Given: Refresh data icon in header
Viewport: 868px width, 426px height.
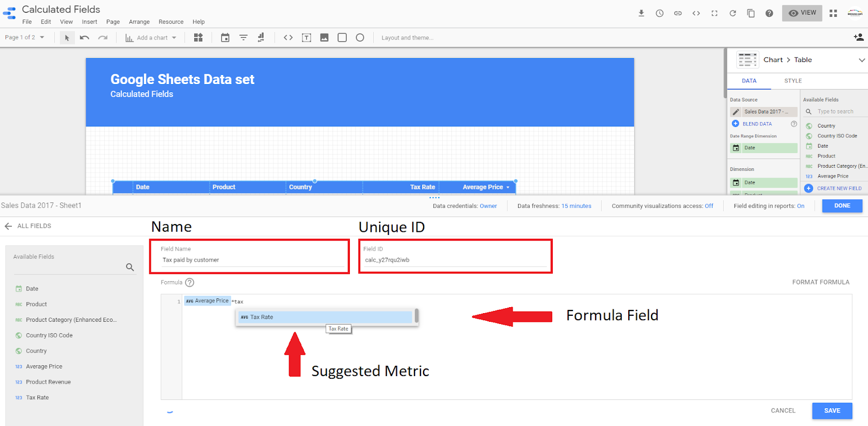Looking at the screenshot, I should click(733, 13).
